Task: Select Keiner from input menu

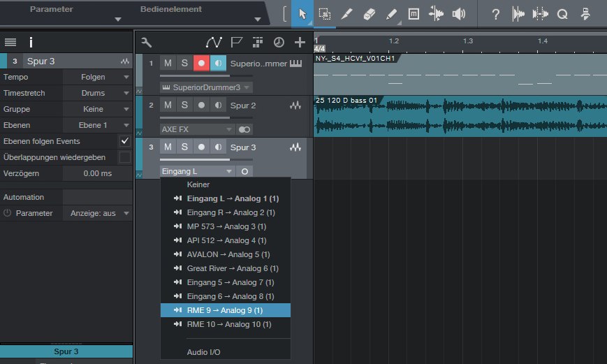Action: tap(226, 184)
